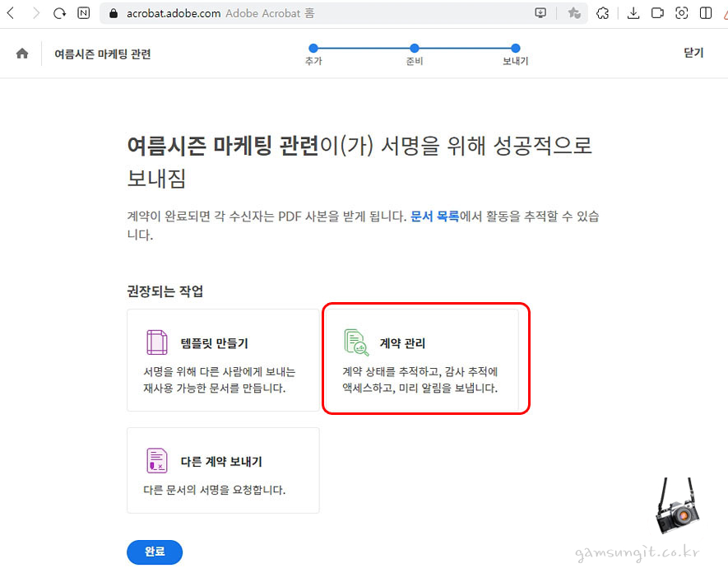Viewport: 728px width, 582px height.
Task: Go back with the browser back arrow
Action: coord(12,13)
